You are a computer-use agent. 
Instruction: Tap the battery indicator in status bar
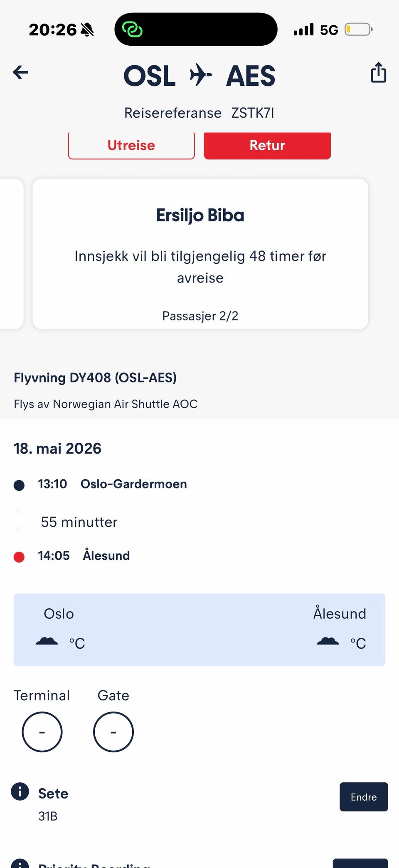358,30
